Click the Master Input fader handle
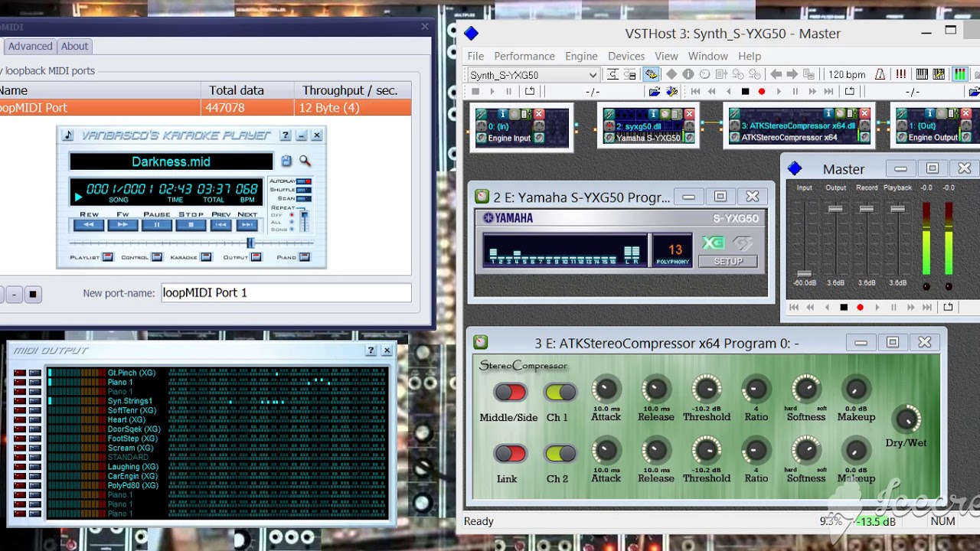 (804, 273)
